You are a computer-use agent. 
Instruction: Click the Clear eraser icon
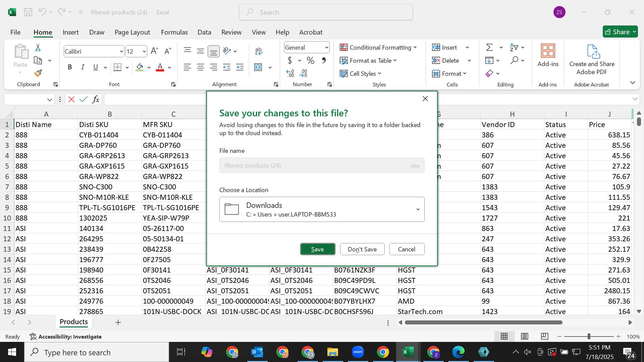[x=489, y=73]
